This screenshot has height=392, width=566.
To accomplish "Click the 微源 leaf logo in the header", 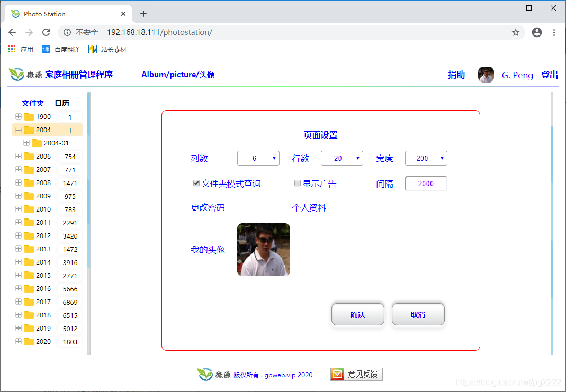I will point(15,75).
